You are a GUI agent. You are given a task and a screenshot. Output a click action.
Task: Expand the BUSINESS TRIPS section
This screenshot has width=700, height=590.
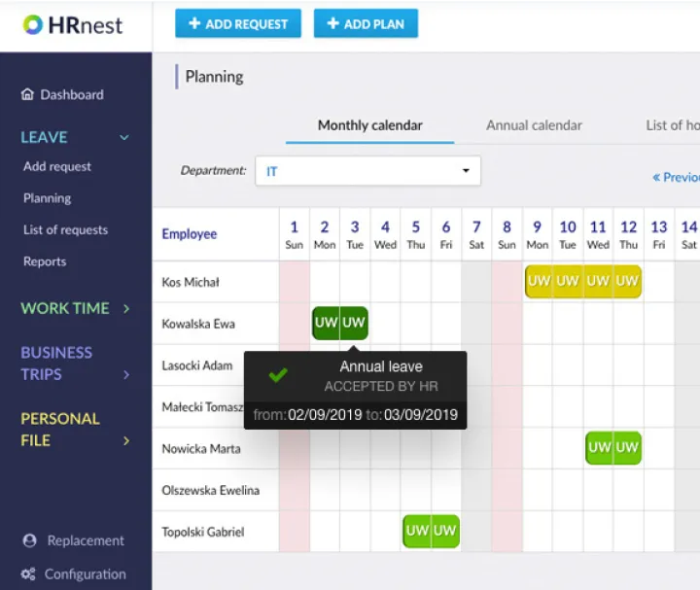pyautogui.click(x=126, y=374)
